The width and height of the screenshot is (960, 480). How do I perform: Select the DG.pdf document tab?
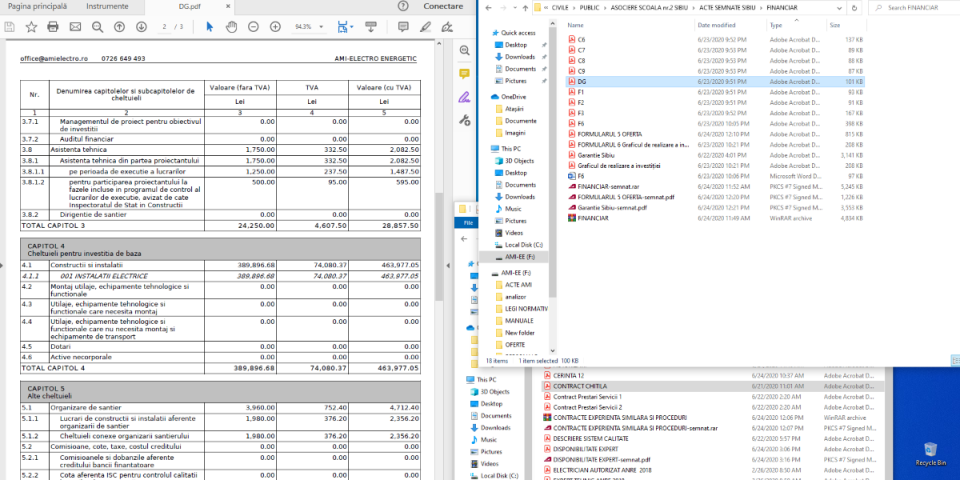(189, 6)
